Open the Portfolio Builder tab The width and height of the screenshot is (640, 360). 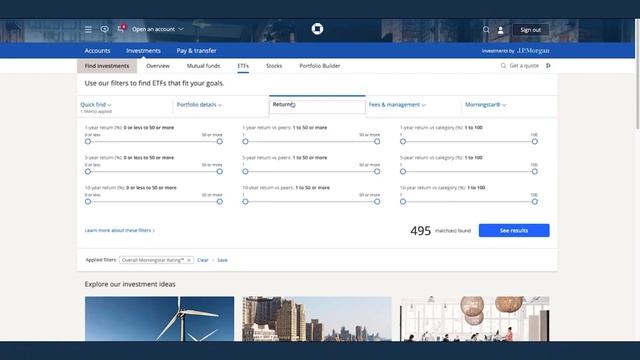click(320, 66)
